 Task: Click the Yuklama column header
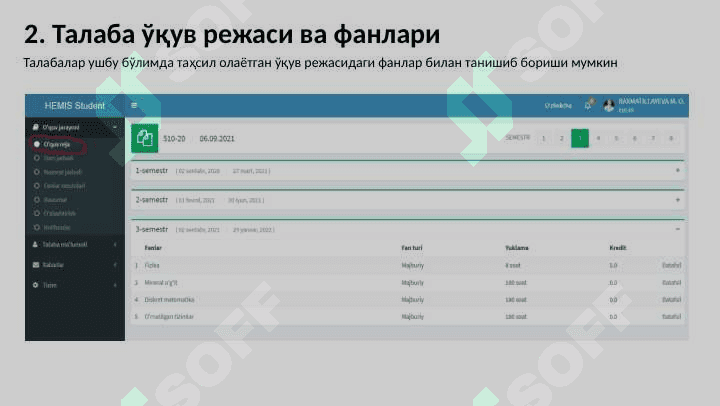[517, 248]
